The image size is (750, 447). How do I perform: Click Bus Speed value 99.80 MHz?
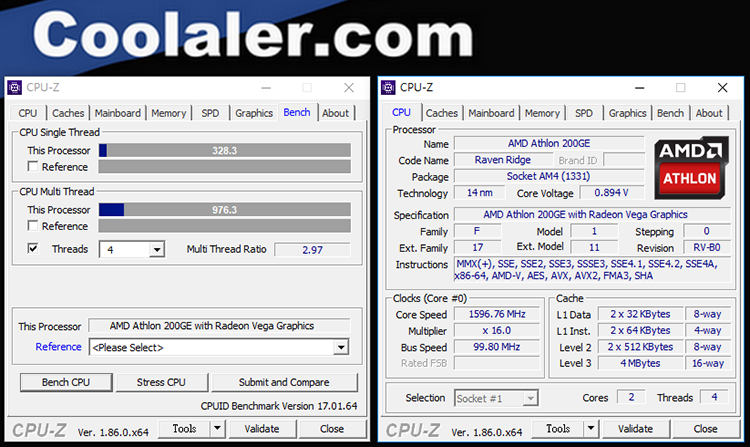click(x=497, y=347)
